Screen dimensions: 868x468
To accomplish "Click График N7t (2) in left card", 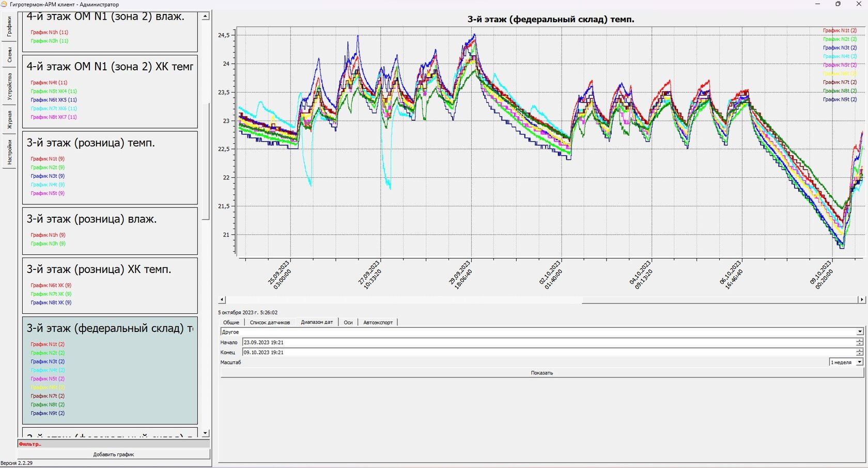I will pos(48,396).
